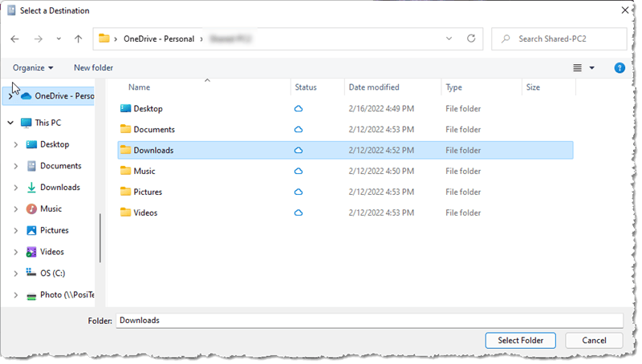Image resolution: width=642 pixels, height=364 pixels.
Task: Open the address bar history dropdown
Action: [x=449, y=38]
